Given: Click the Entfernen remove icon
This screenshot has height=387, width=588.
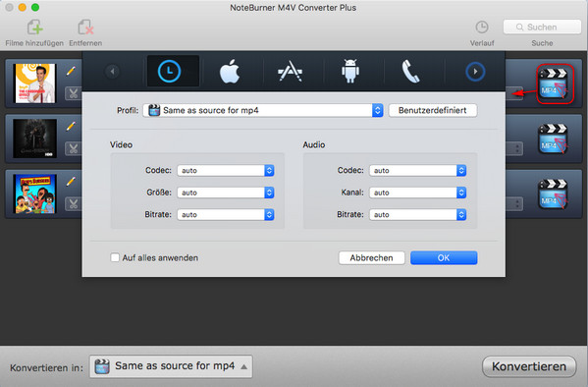Looking at the screenshot, I should pyautogui.click(x=85, y=28).
